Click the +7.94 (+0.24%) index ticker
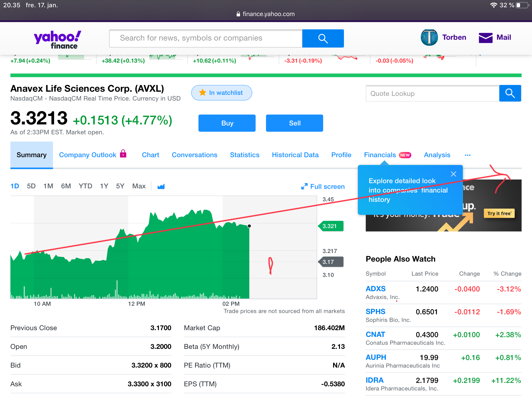 (30, 61)
